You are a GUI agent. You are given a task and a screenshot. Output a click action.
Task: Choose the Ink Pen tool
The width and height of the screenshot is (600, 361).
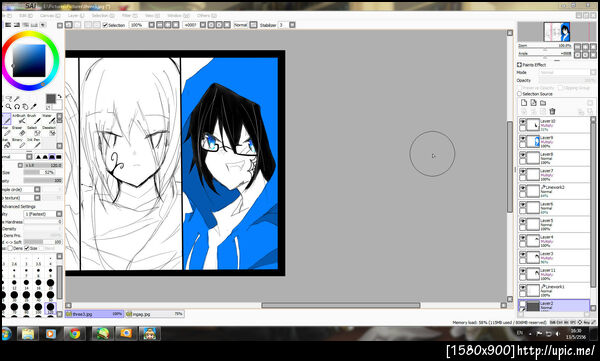[35, 144]
